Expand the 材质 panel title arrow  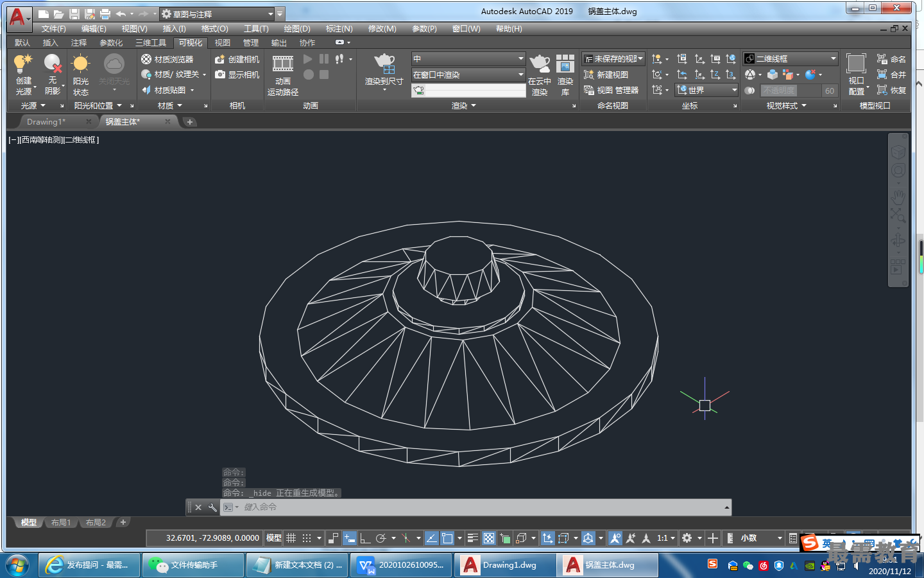click(x=180, y=105)
